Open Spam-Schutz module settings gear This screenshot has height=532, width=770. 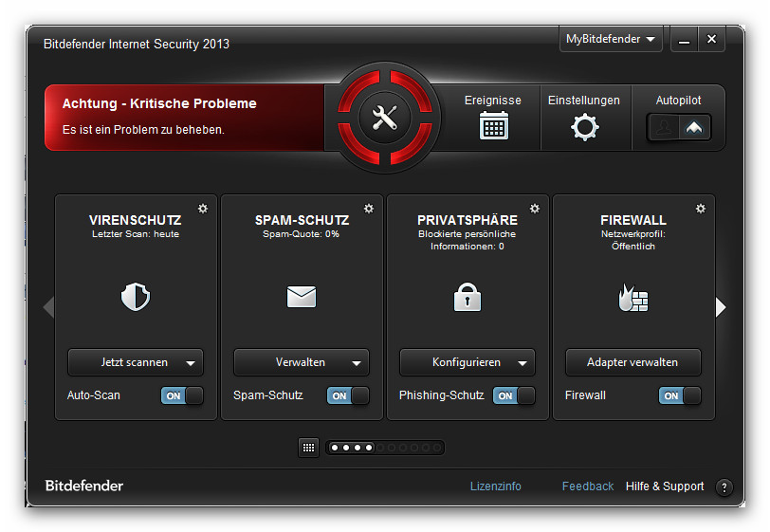[369, 209]
